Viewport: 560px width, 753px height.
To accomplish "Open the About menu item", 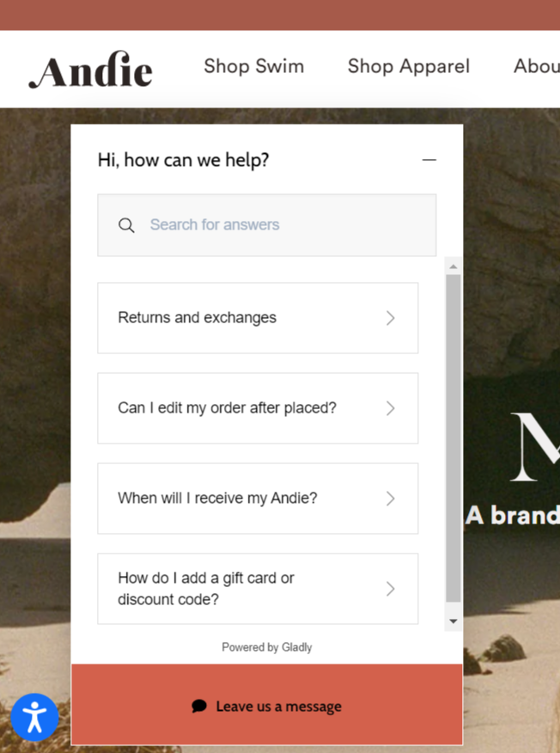I will click(536, 66).
